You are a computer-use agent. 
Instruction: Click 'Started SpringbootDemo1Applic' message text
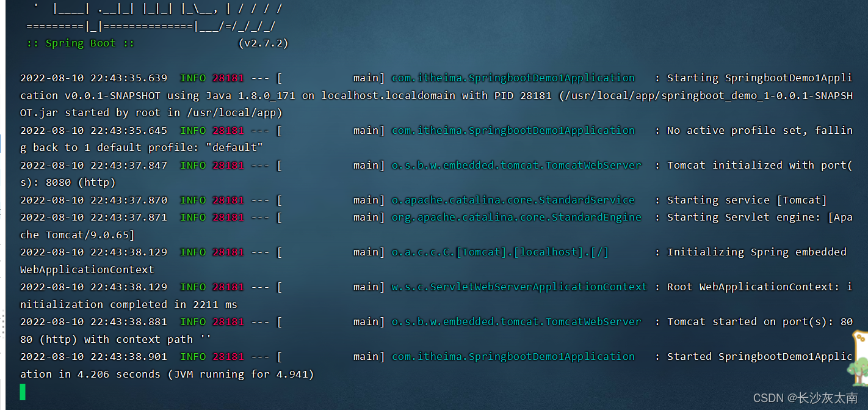click(x=760, y=356)
